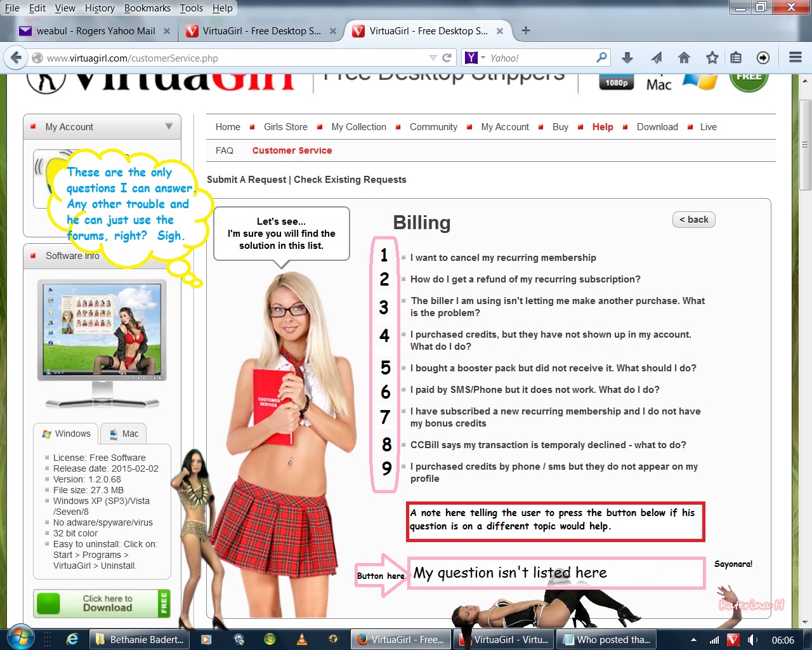Open 'I purchased credits by phone / sms' question

[554, 472]
